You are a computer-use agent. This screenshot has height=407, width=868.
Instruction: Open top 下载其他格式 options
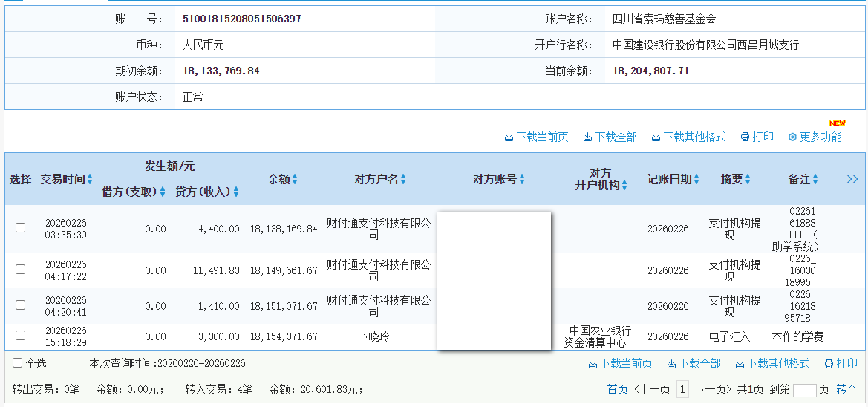pyautogui.click(x=689, y=137)
